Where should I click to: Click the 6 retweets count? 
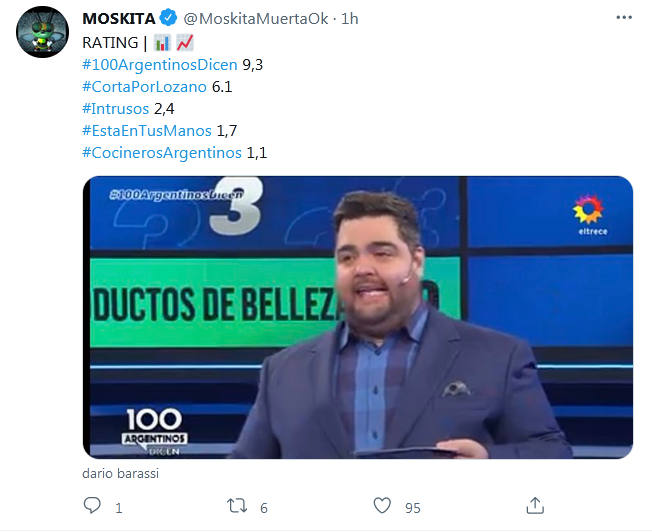coord(264,508)
